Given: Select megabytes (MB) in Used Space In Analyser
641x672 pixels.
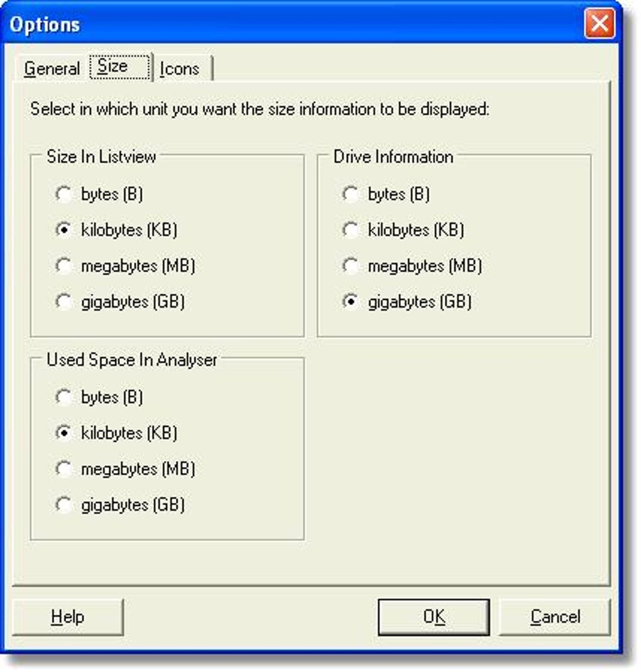Looking at the screenshot, I should pos(65,469).
